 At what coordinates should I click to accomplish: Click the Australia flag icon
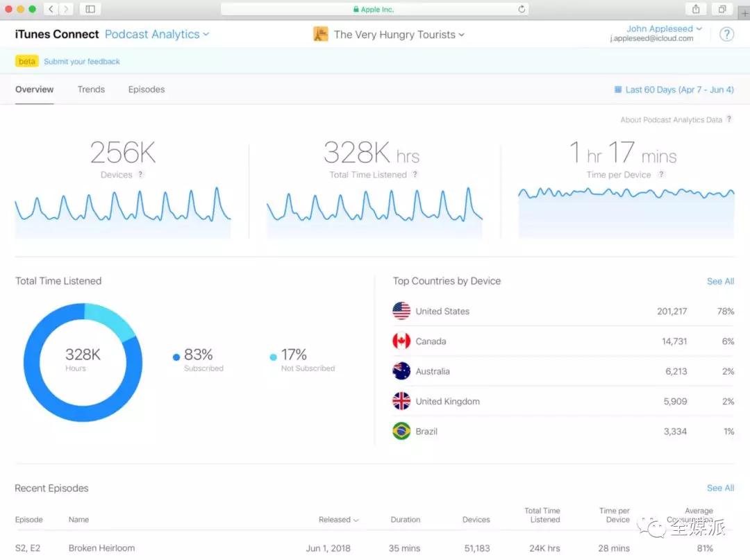[x=401, y=371]
